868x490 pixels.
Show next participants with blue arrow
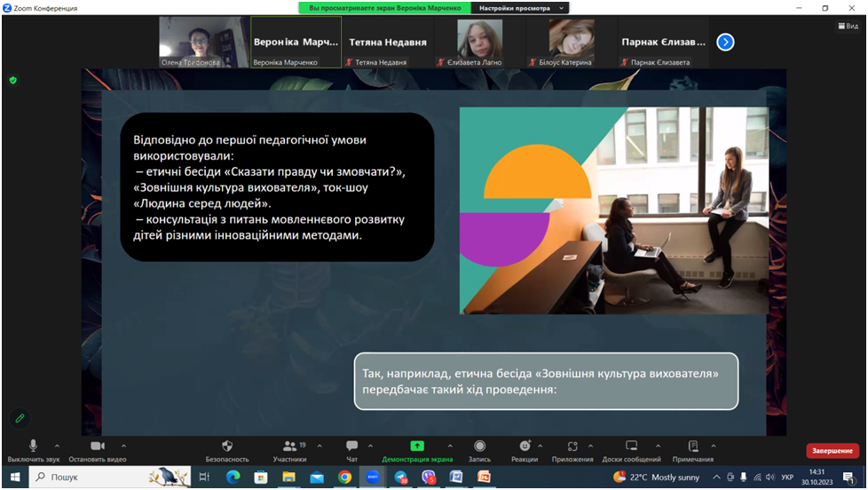coord(725,42)
